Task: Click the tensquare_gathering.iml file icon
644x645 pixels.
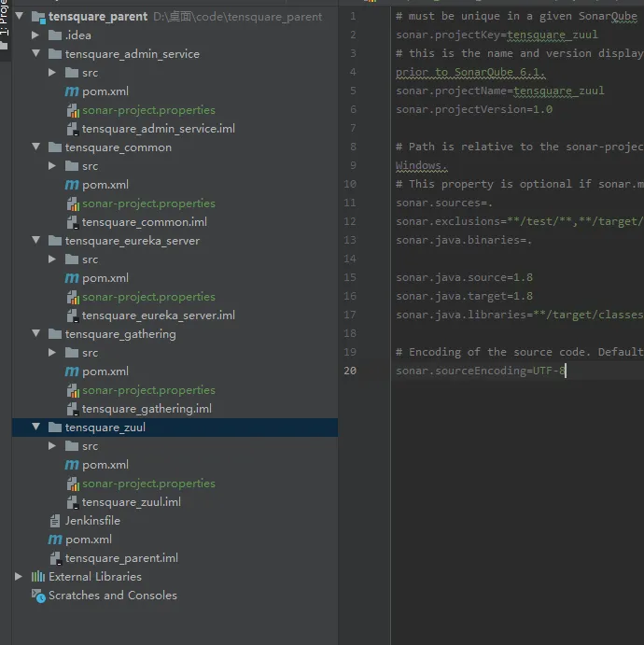Action: 73,409
